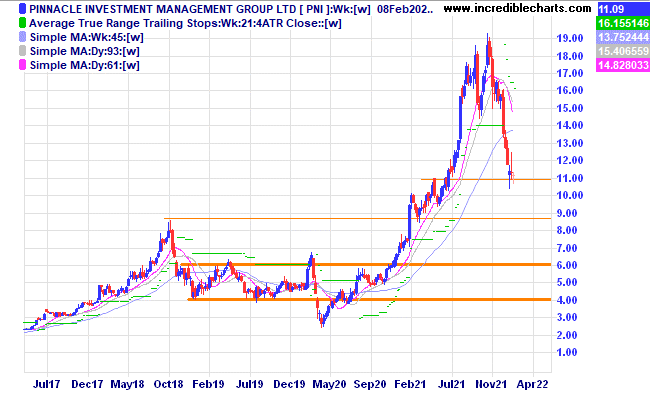Click the 11.00 price axis label
The width and height of the screenshot is (651, 395).
click(x=570, y=178)
